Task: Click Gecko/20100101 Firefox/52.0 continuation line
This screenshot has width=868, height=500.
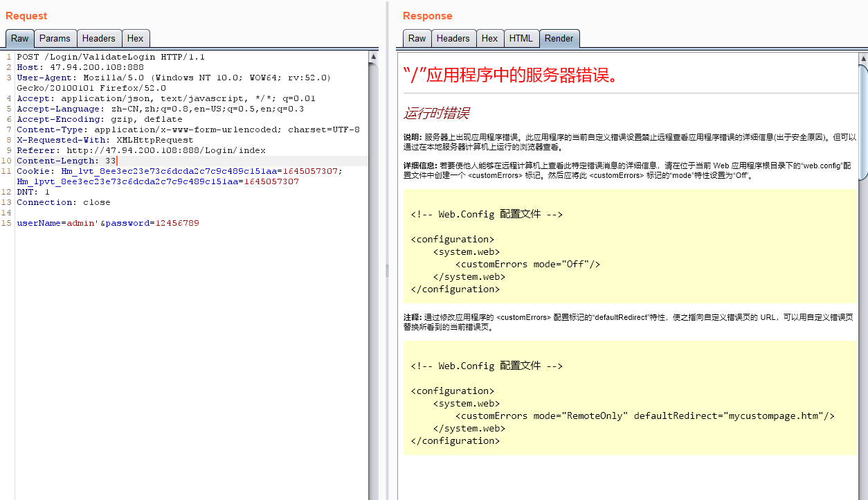Action: pos(91,88)
